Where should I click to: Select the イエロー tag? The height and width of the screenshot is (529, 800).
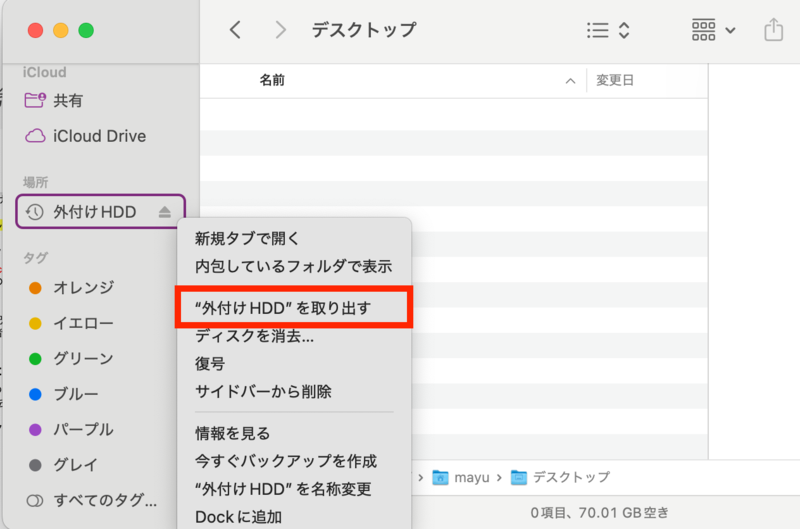71,323
